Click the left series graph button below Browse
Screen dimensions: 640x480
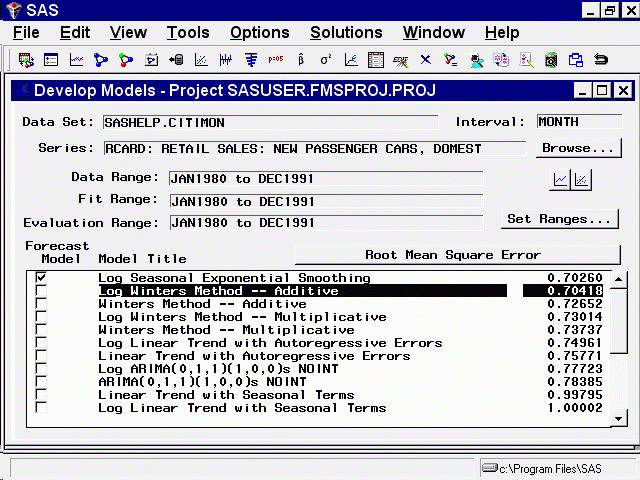(561, 180)
